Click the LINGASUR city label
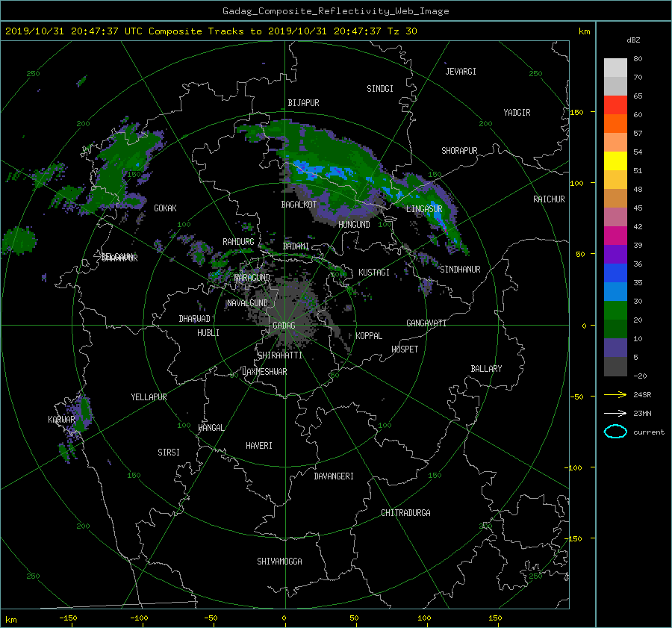Viewport: 672px width, 628px height. point(424,209)
